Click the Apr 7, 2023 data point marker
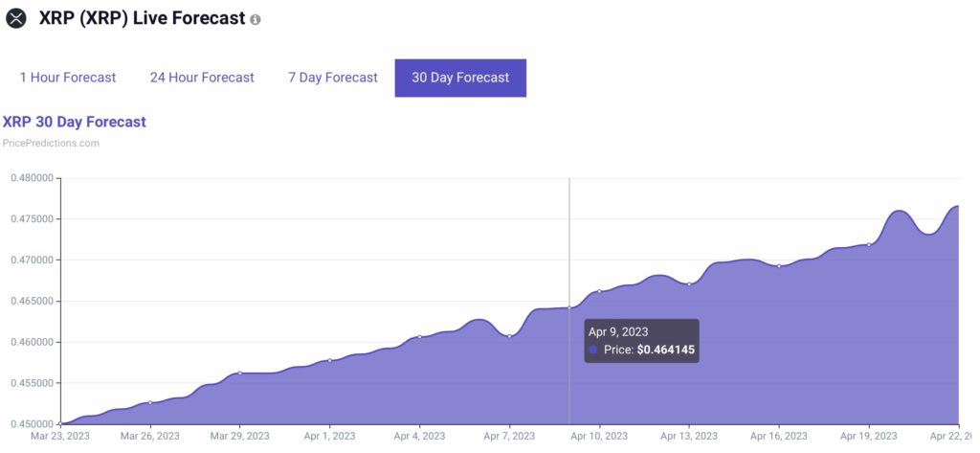Image resolution: width=980 pixels, height=453 pixels. pyautogui.click(x=509, y=336)
